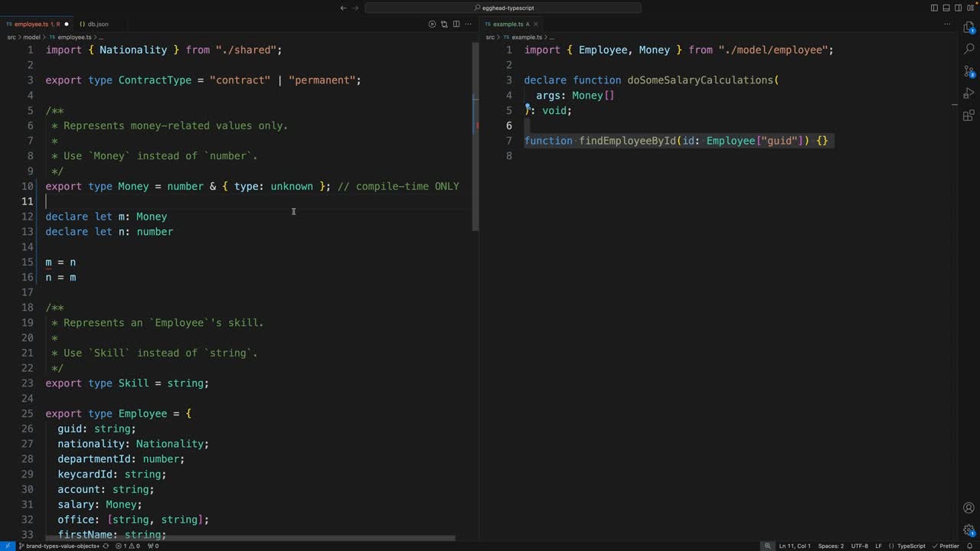The height and width of the screenshot is (551, 980).
Task: Click the src breadcrumb in right editor
Action: (x=490, y=37)
